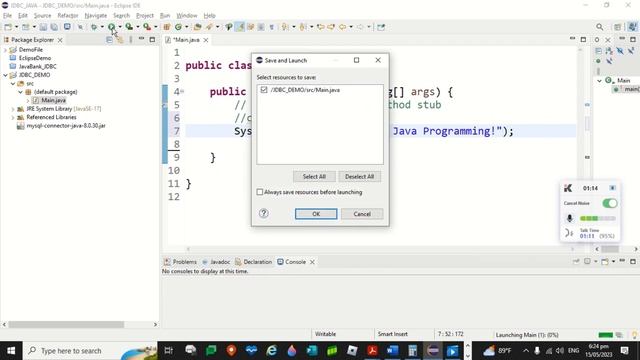Expand JRE System Library node
Viewport: 640px width, 360px height.
click(13, 109)
